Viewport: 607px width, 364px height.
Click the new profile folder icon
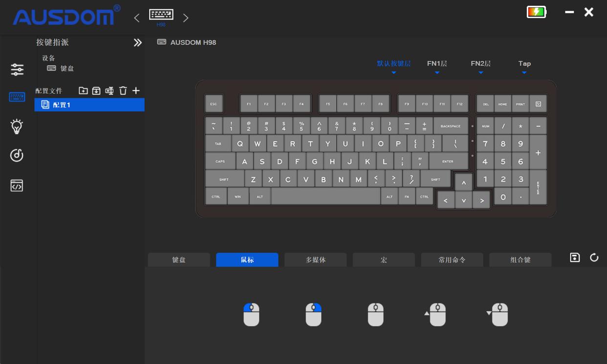[x=83, y=90]
